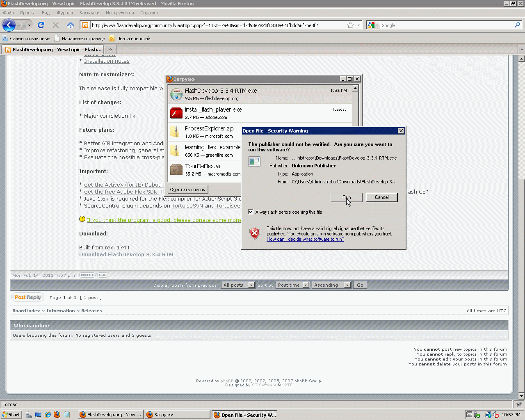Click Cancel in the Security Warning dialog

(382, 197)
